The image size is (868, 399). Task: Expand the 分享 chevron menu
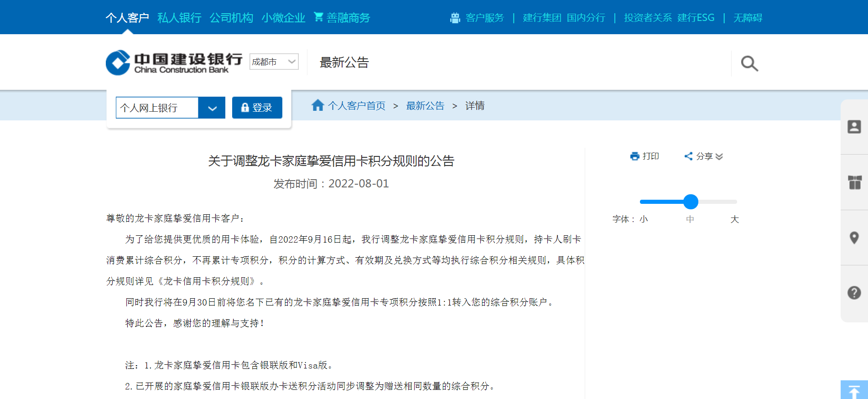(x=719, y=157)
